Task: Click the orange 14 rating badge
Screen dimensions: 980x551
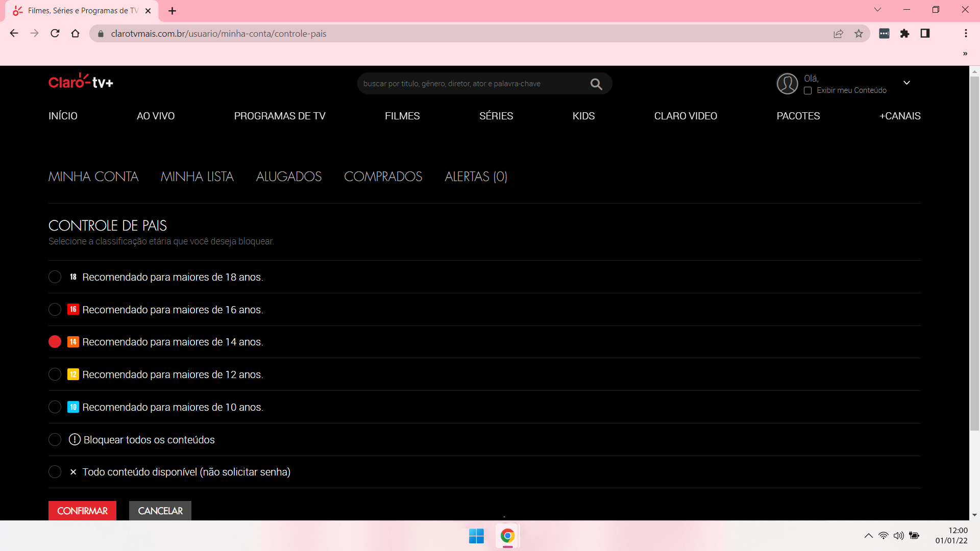Action: tap(73, 342)
